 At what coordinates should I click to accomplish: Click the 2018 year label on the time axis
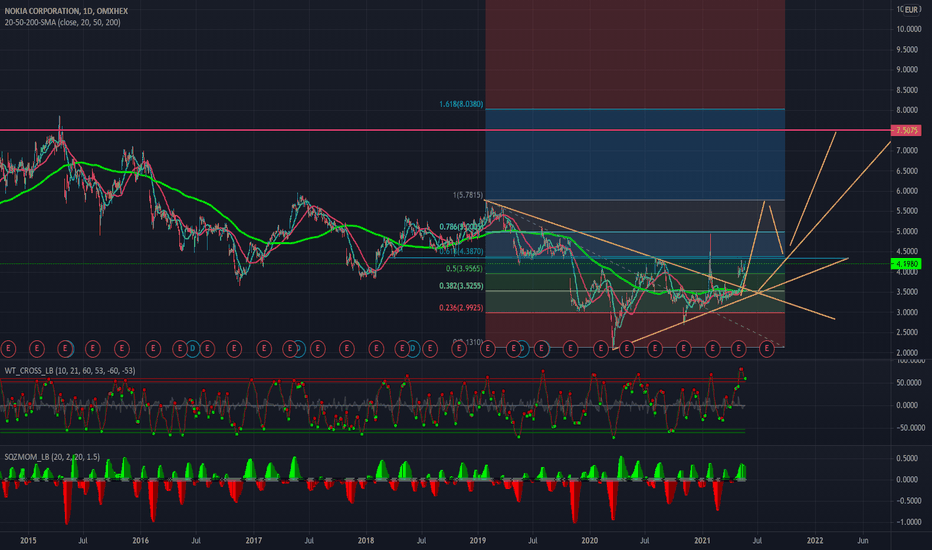(x=366, y=540)
